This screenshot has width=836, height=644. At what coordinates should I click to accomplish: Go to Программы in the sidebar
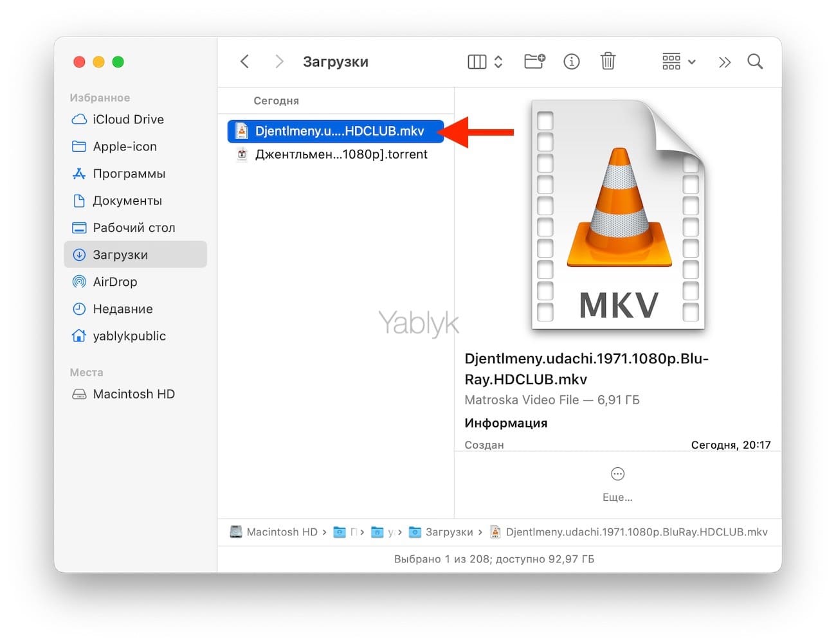[129, 174]
